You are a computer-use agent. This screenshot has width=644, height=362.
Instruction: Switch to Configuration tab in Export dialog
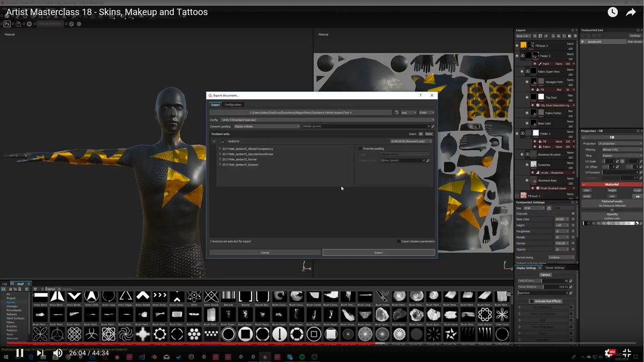point(233,105)
